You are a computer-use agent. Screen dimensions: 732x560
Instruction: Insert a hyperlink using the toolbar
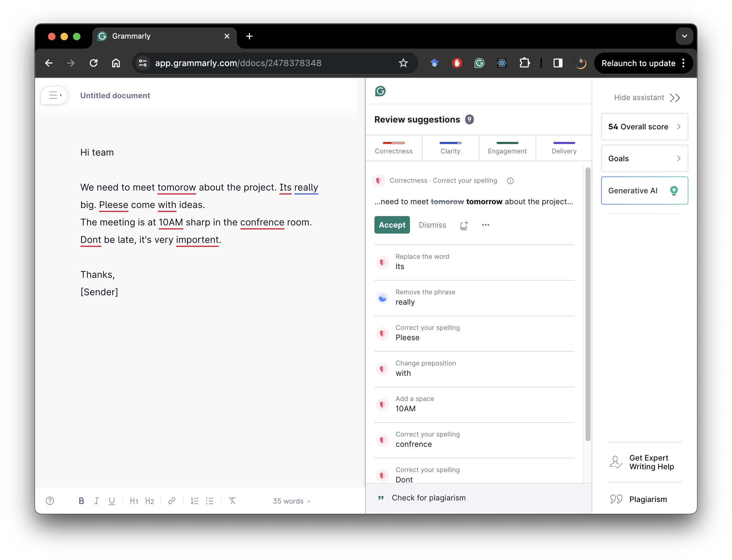pyautogui.click(x=171, y=501)
